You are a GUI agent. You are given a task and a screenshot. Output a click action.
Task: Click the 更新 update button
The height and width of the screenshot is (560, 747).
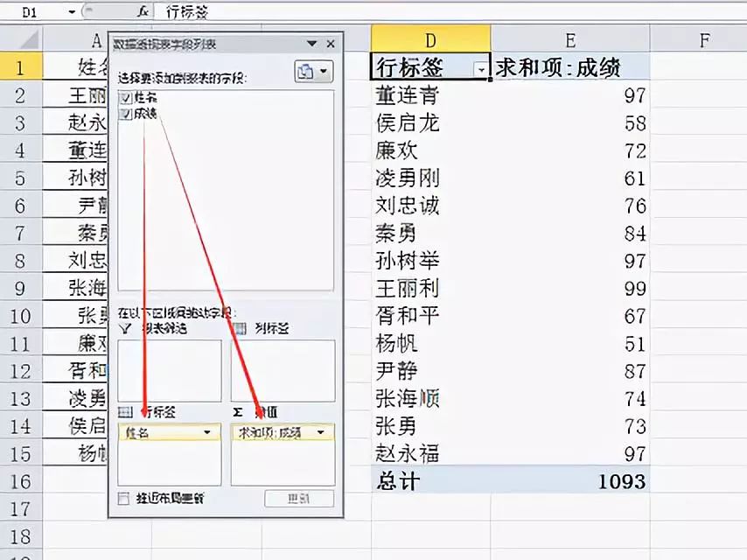click(x=299, y=499)
